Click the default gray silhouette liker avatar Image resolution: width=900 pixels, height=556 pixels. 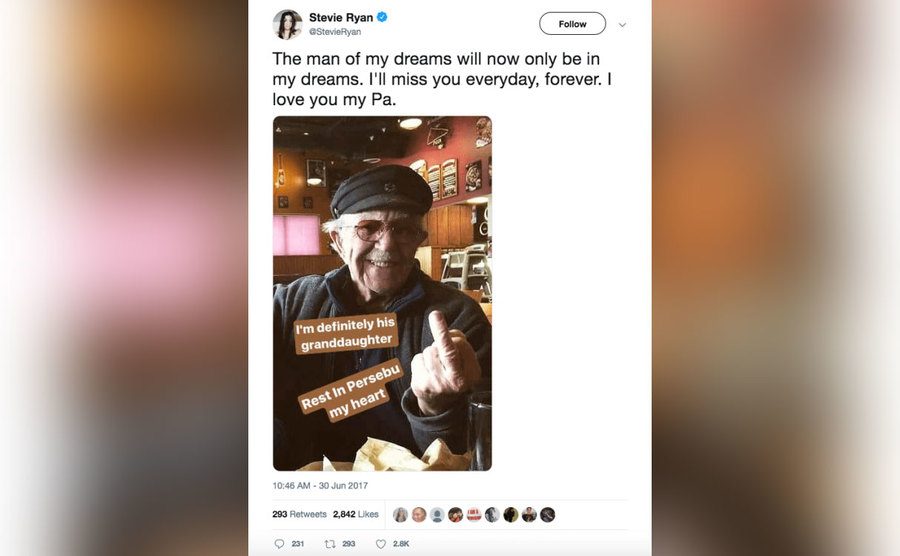437,515
